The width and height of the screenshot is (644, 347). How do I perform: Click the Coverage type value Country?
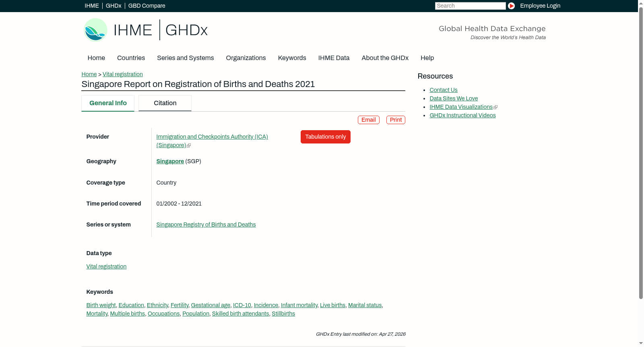(166, 183)
